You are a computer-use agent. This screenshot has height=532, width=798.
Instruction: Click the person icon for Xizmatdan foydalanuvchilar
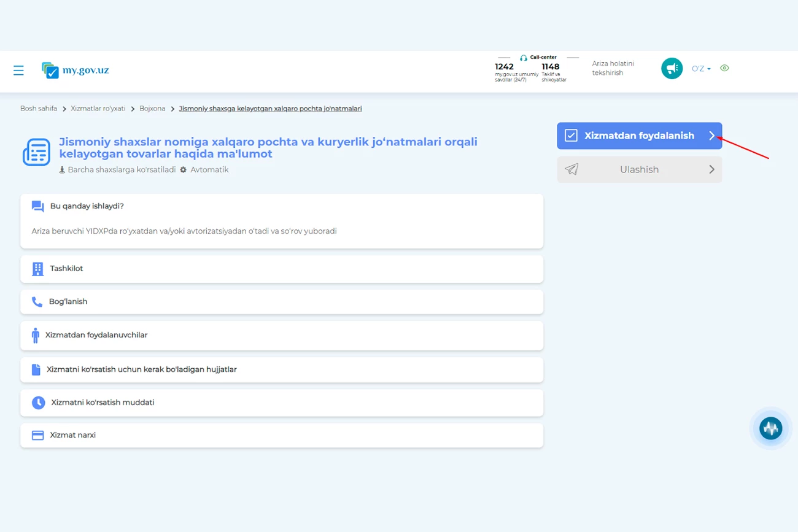pos(35,336)
